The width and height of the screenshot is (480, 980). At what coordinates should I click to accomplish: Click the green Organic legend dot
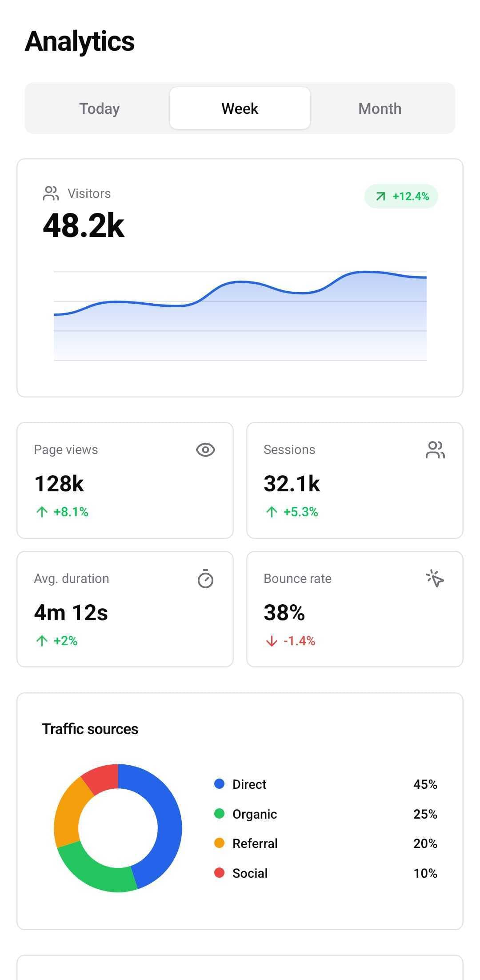coord(219,814)
